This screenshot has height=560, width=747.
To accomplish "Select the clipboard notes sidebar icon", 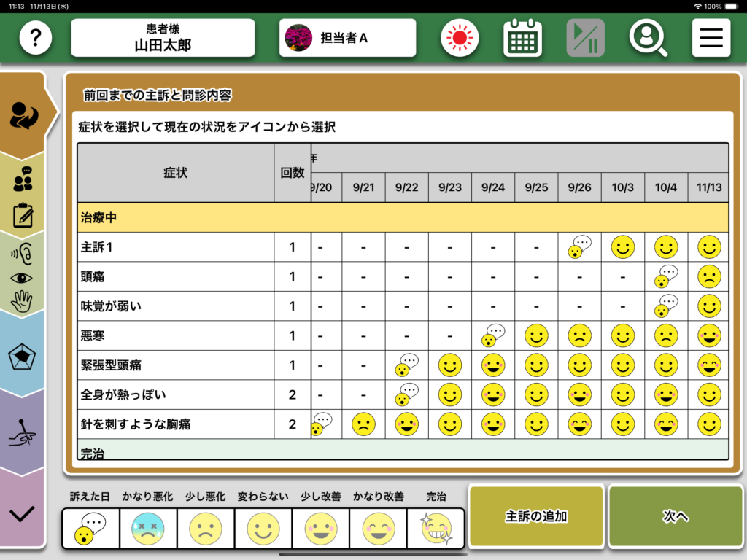I will click(23, 216).
